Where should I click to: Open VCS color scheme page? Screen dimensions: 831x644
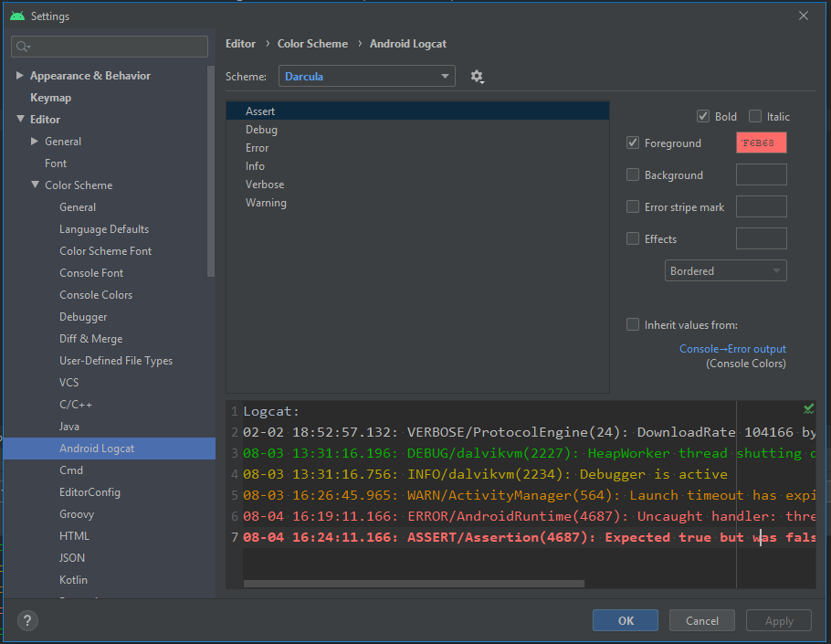click(68, 382)
